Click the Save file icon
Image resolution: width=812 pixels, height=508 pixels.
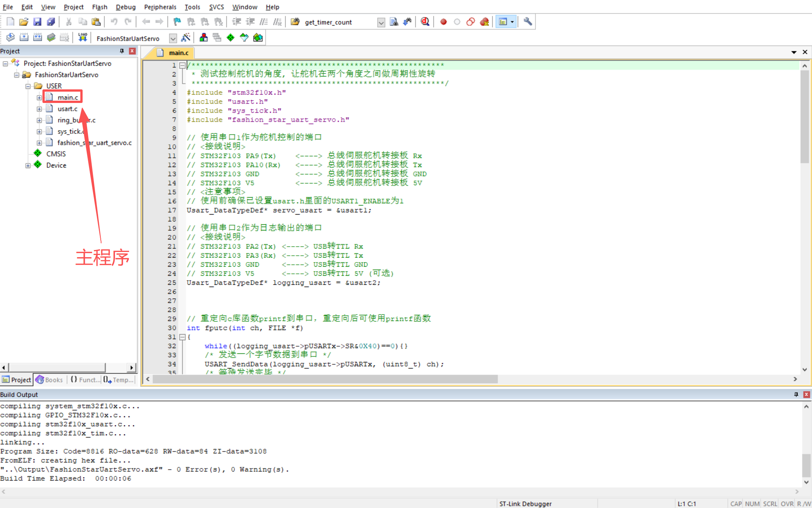pos(37,22)
